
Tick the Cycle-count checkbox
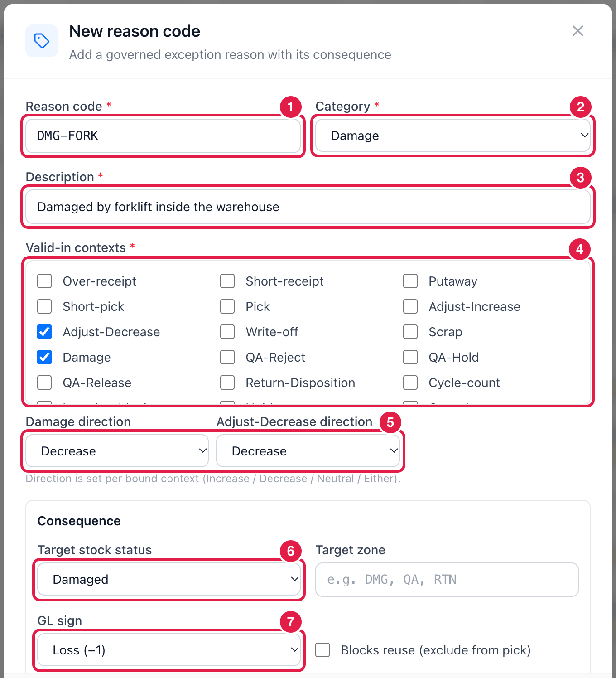coord(410,383)
